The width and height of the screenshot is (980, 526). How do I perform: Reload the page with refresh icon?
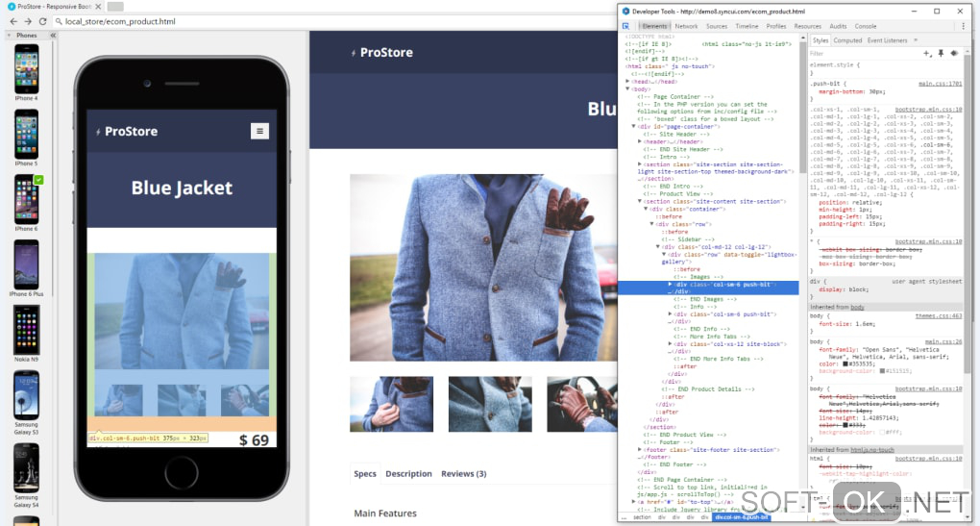click(42, 21)
